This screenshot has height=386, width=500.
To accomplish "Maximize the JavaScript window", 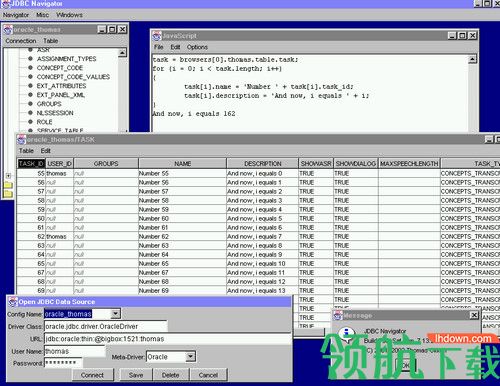I will (462, 36).
